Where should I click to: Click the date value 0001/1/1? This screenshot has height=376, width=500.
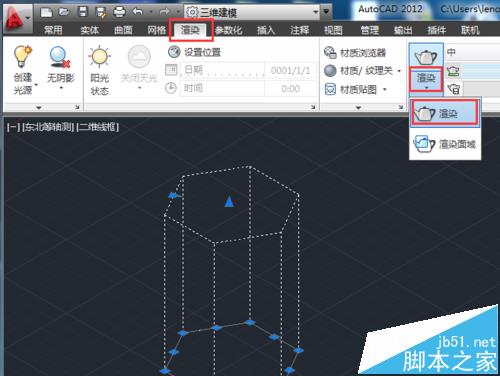pyautogui.click(x=290, y=70)
